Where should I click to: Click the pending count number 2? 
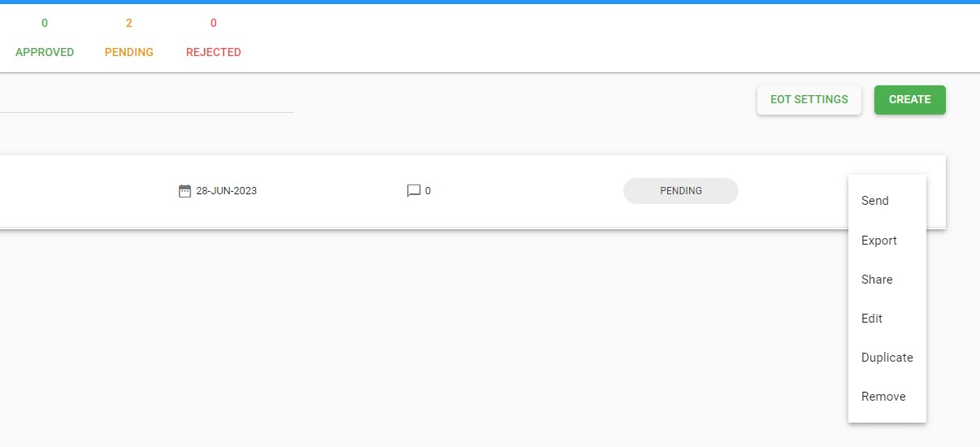point(129,23)
